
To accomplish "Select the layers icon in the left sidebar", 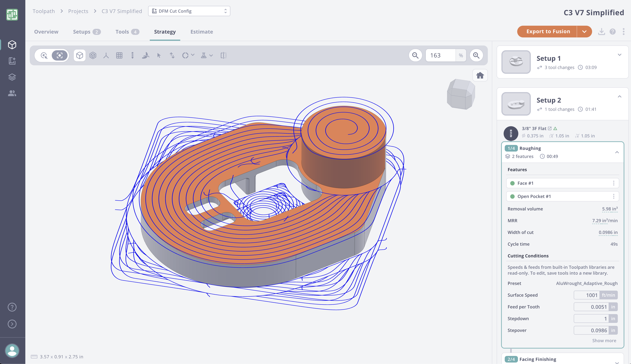I will (x=12, y=77).
